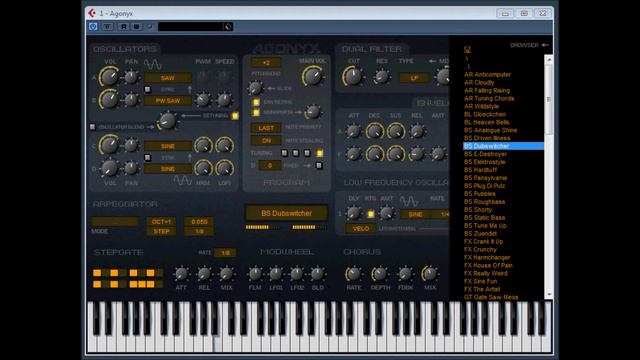Screen dimensions: 640x360
Task: Click the Chorus Rate knob
Action: tap(353, 274)
